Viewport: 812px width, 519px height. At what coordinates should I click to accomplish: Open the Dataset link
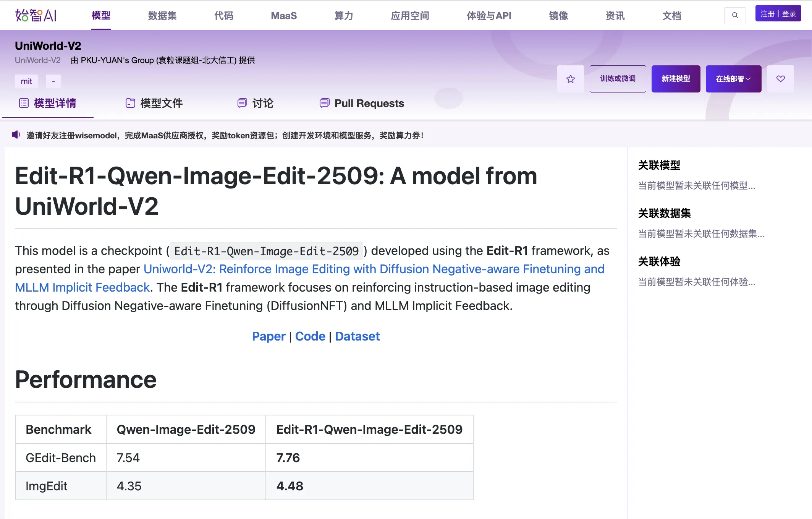click(357, 336)
